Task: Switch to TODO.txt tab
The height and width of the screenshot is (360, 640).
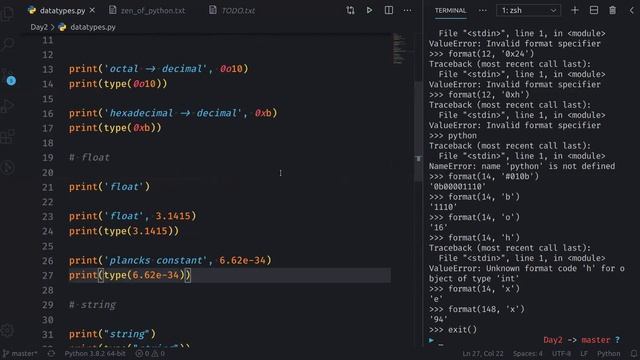Action: pyautogui.click(x=238, y=10)
